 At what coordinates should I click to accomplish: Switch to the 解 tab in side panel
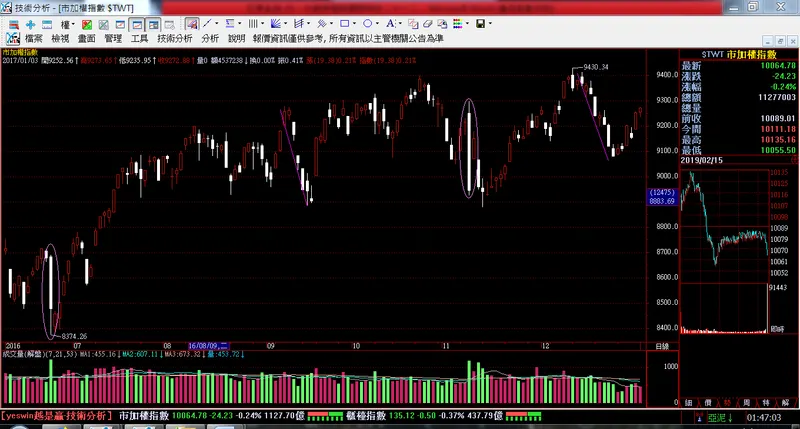[786, 403]
